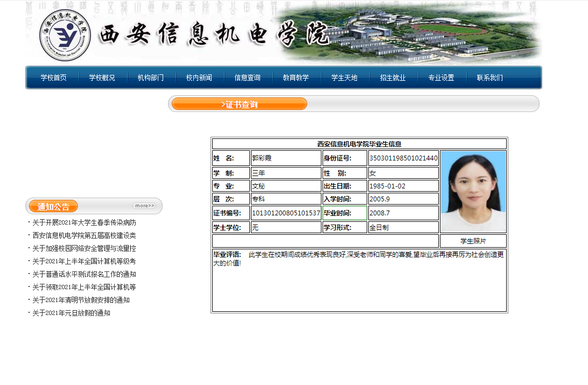Click the 层次 value 专科

coord(258,199)
